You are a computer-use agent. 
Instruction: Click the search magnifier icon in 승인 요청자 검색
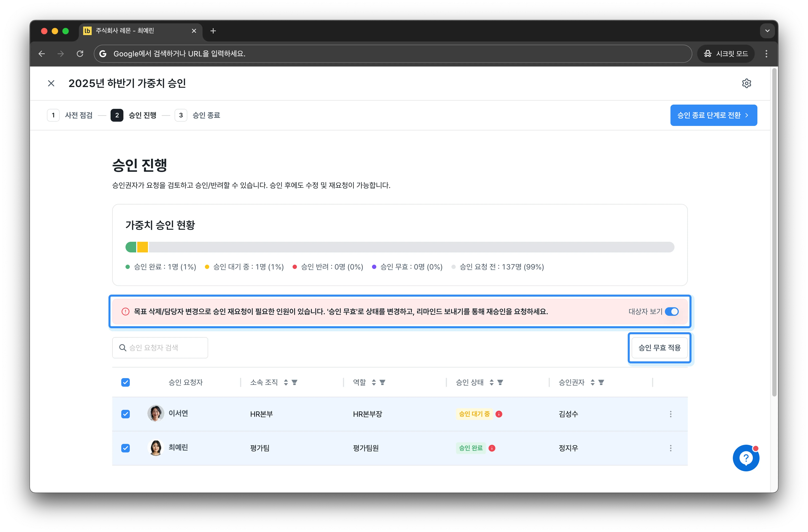point(123,348)
